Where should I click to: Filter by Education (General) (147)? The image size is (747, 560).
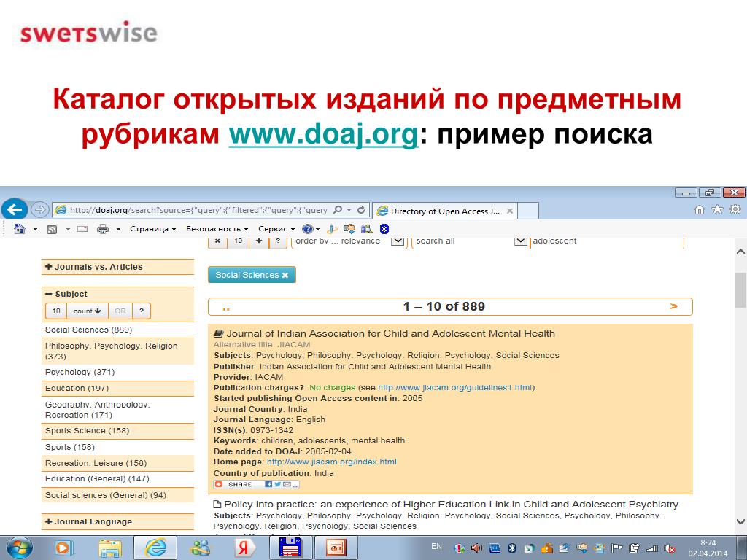click(117, 478)
